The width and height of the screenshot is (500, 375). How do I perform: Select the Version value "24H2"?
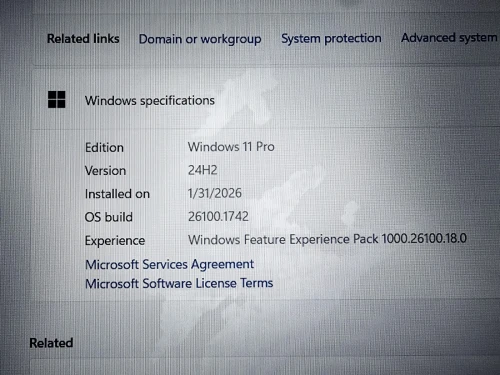pyautogui.click(x=203, y=170)
